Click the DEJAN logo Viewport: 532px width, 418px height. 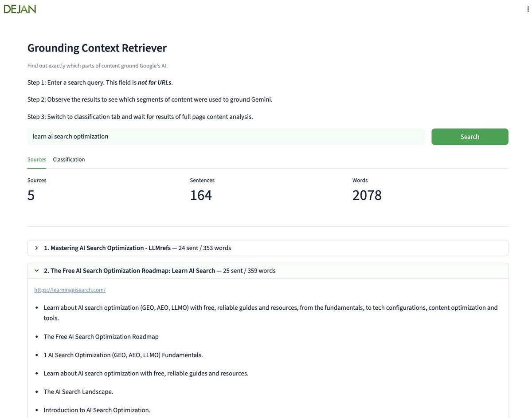coord(20,9)
